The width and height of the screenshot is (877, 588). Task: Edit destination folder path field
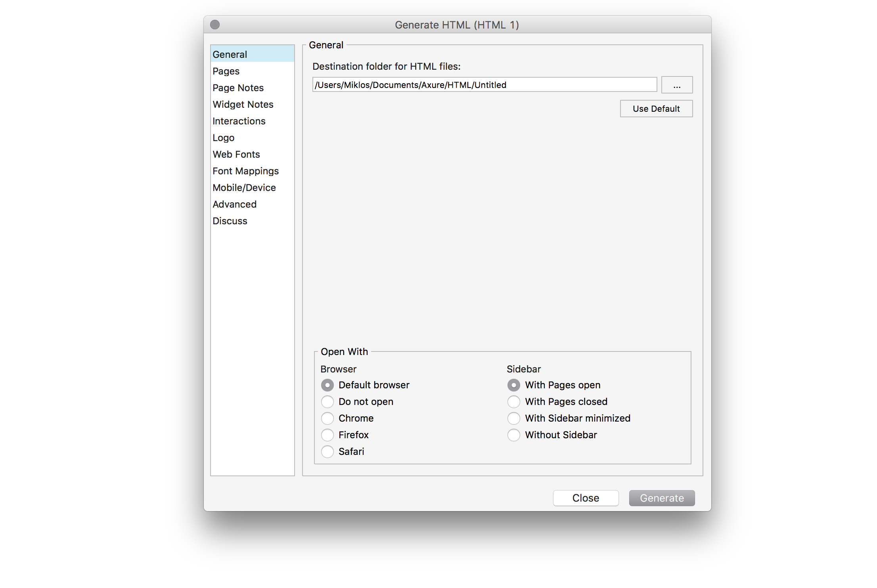tap(483, 85)
